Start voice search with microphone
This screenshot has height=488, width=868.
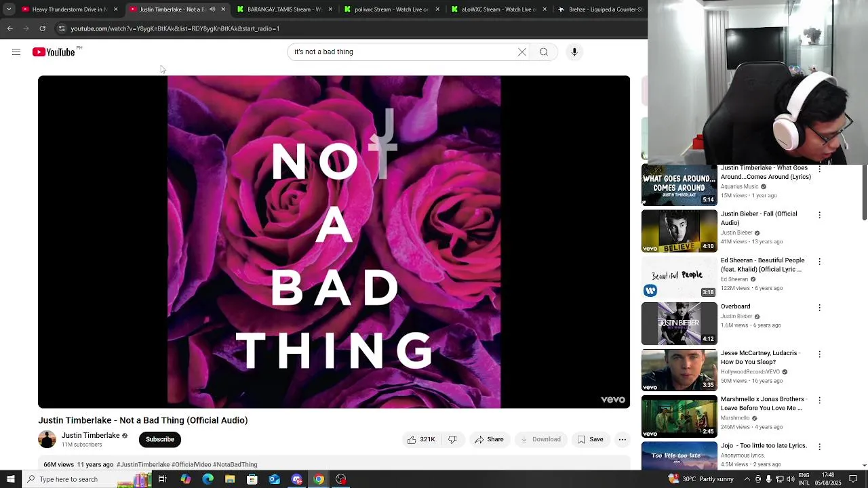574,52
